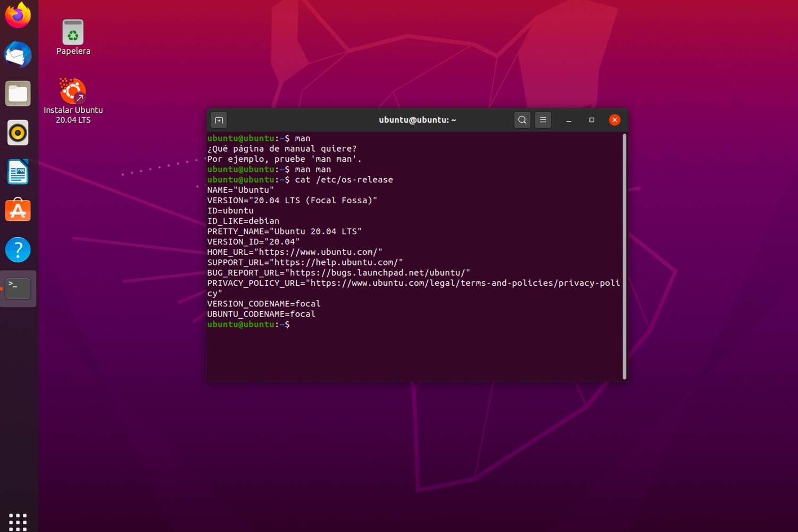The width and height of the screenshot is (798, 532).
Task: Select the active Terminal dock icon
Action: click(18, 288)
